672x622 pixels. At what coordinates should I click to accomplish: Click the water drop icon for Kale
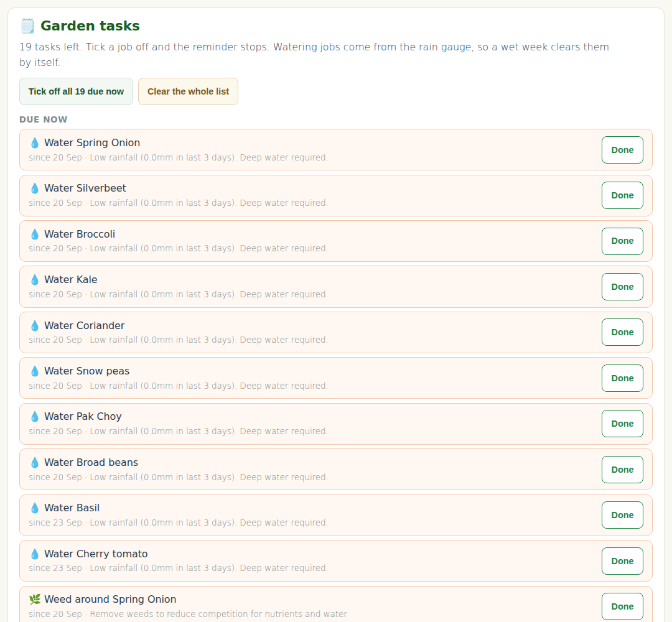pos(35,280)
